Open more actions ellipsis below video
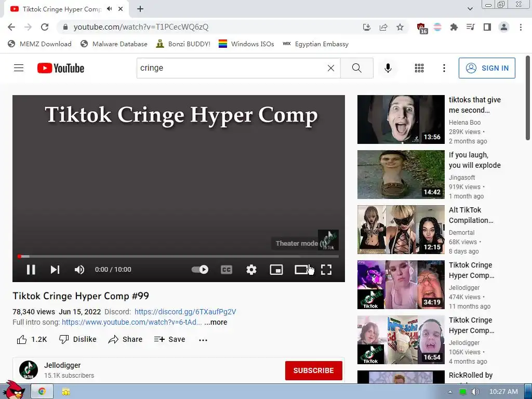This screenshot has height=399, width=532. (203, 340)
